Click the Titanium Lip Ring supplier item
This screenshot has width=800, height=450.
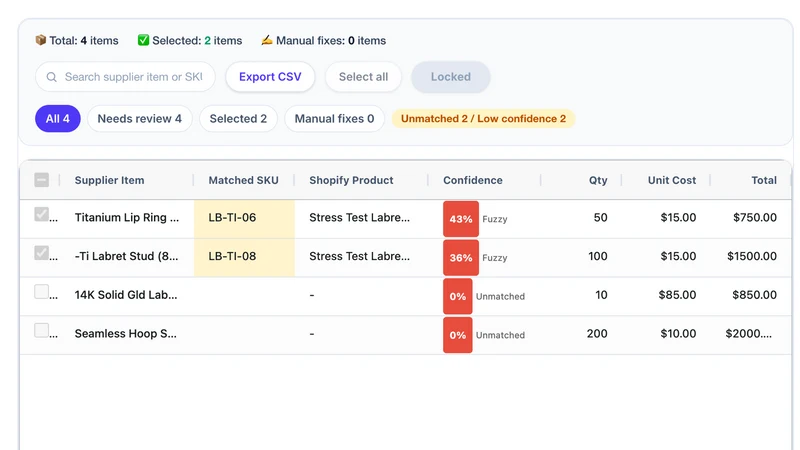pyautogui.click(x=127, y=218)
